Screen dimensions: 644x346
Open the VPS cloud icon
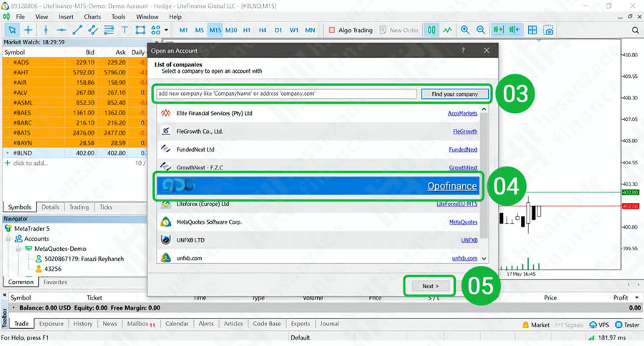599,325
